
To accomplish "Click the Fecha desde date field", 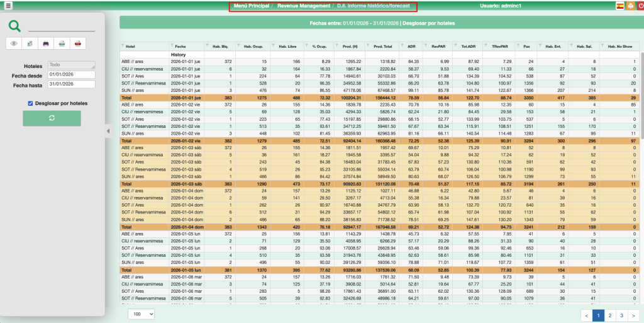I will coord(71,75).
